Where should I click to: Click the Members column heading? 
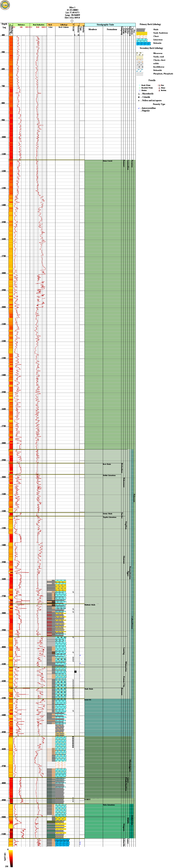click(93, 29)
